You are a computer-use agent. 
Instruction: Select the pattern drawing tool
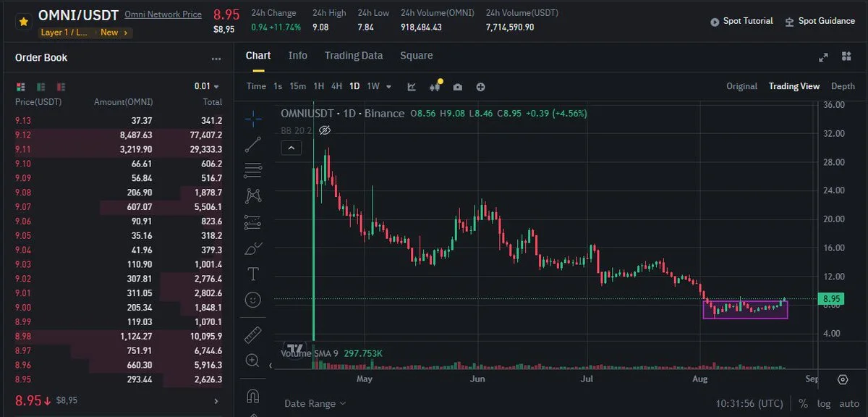click(253, 195)
